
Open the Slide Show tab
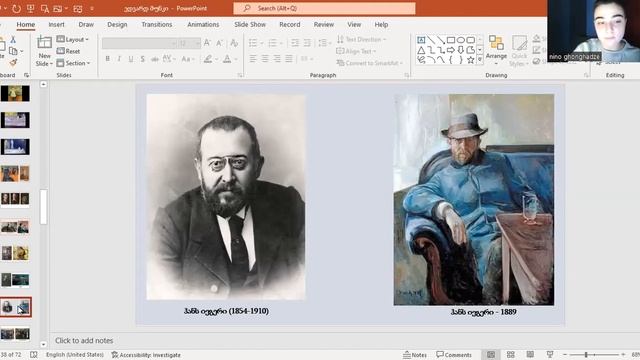point(250,24)
